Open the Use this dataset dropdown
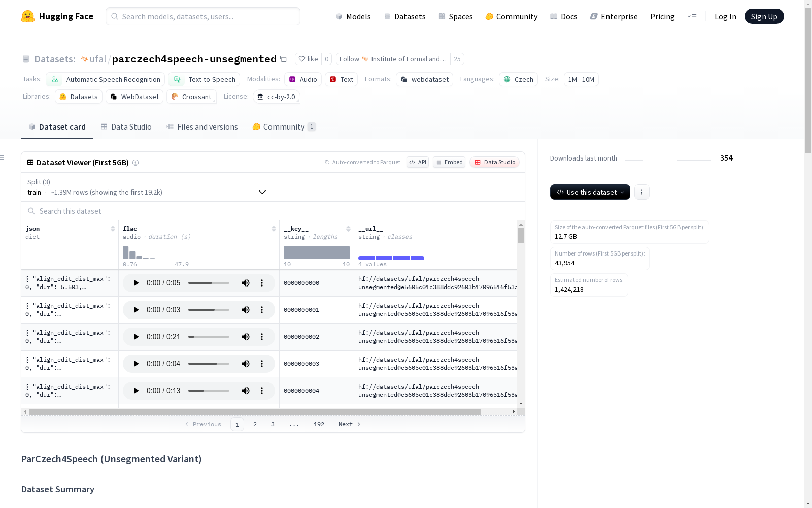Image resolution: width=812 pixels, height=508 pixels. pyautogui.click(x=590, y=192)
